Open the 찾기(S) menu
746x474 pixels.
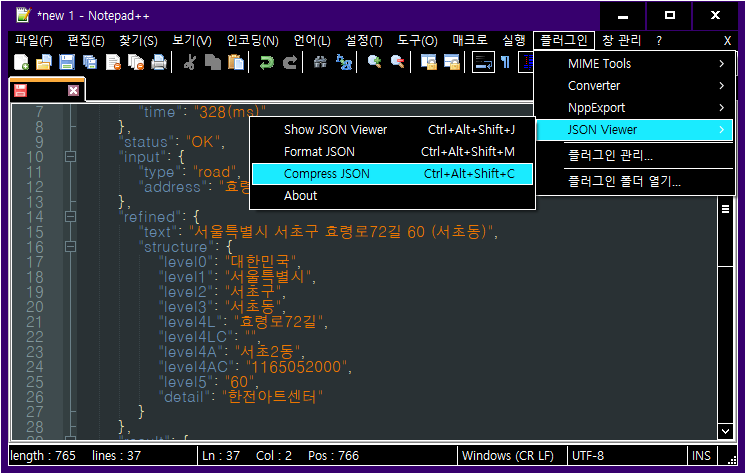click(x=138, y=40)
